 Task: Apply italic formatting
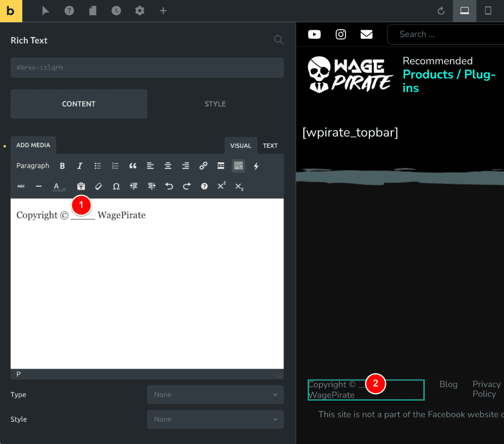point(80,166)
